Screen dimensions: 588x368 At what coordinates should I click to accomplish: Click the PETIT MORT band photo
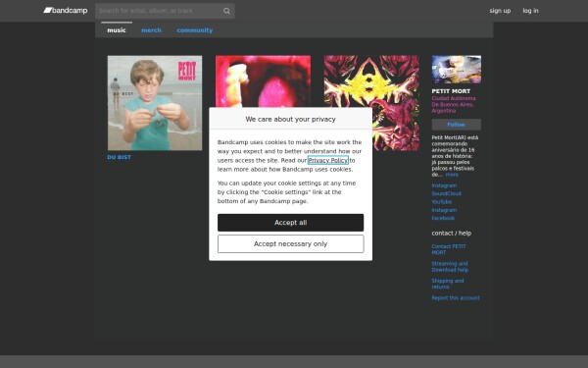(457, 70)
